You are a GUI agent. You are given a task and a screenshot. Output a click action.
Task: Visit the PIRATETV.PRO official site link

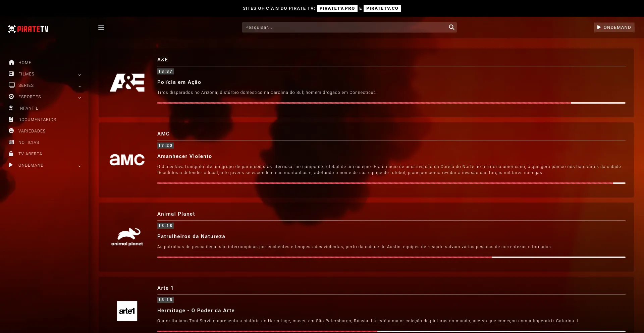pos(337,8)
